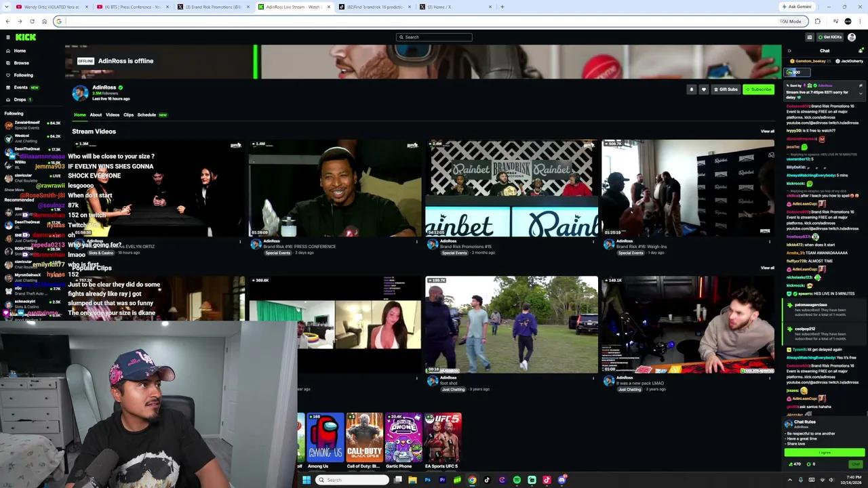Image resolution: width=868 pixels, height=488 pixels.
Task: Open AdinRoss channel avatar
Action: tap(80, 93)
